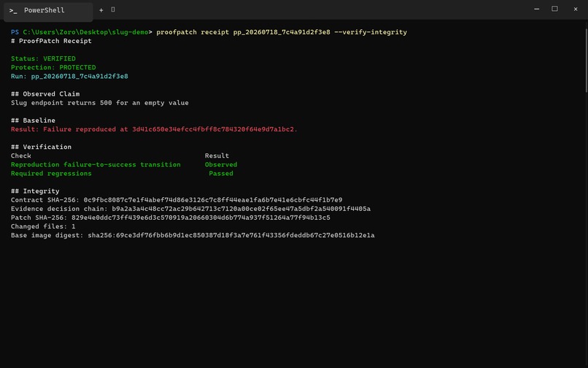Click the 'Result' column header
The image size is (588, 368).
217,156
